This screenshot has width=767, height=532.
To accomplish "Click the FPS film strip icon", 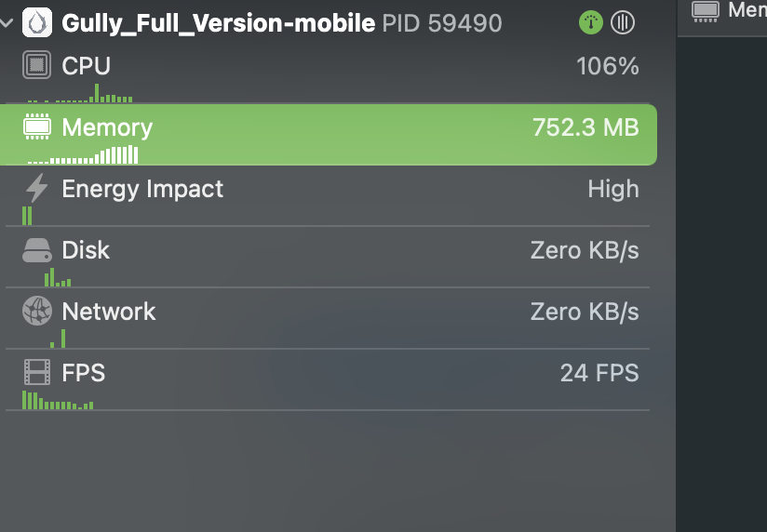I will (36, 373).
